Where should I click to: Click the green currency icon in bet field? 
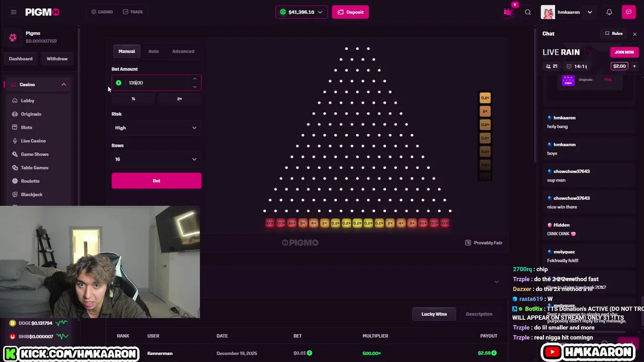tap(119, 83)
